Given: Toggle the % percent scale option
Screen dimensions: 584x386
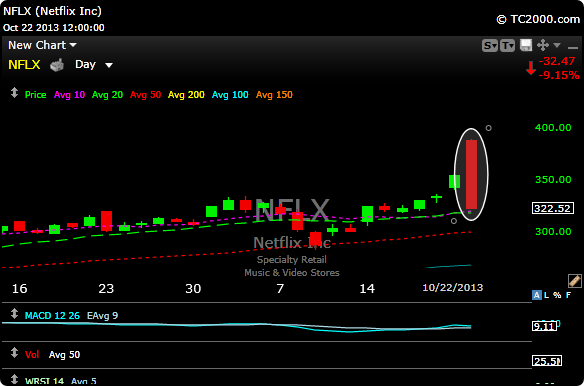Looking at the screenshot, I should tap(557, 295).
